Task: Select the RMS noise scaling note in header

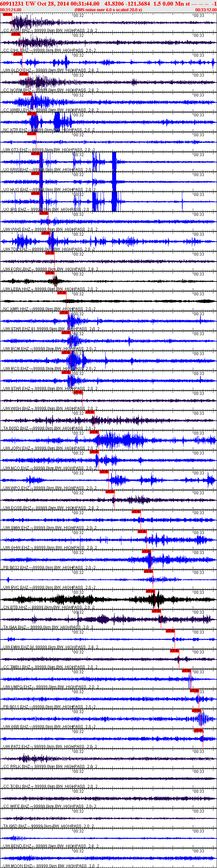Action: (x=108, y=10)
